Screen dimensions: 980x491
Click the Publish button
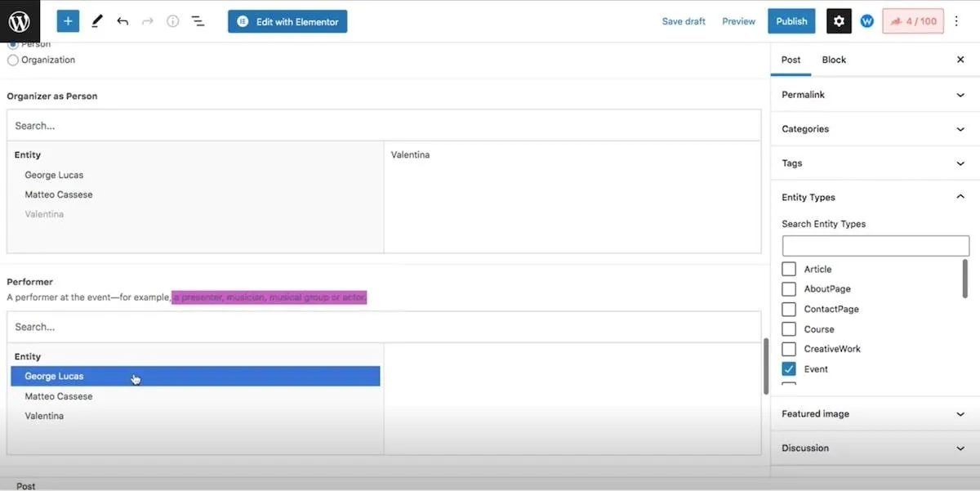click(791, 21)
